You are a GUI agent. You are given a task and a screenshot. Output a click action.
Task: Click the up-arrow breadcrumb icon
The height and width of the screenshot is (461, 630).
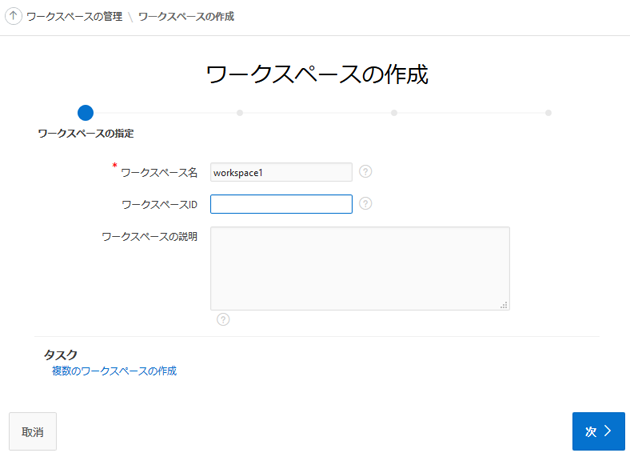pyautogui.click(x=13, y=16)
